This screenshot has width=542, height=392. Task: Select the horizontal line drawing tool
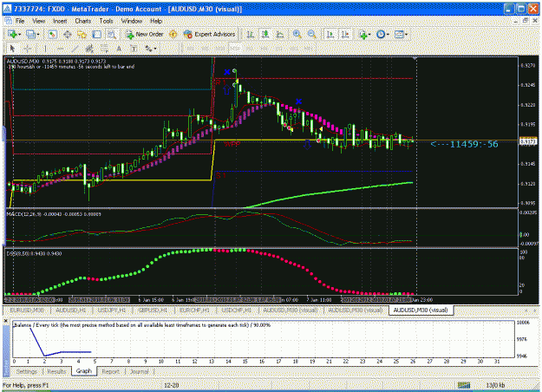click(x=60, y=49)
